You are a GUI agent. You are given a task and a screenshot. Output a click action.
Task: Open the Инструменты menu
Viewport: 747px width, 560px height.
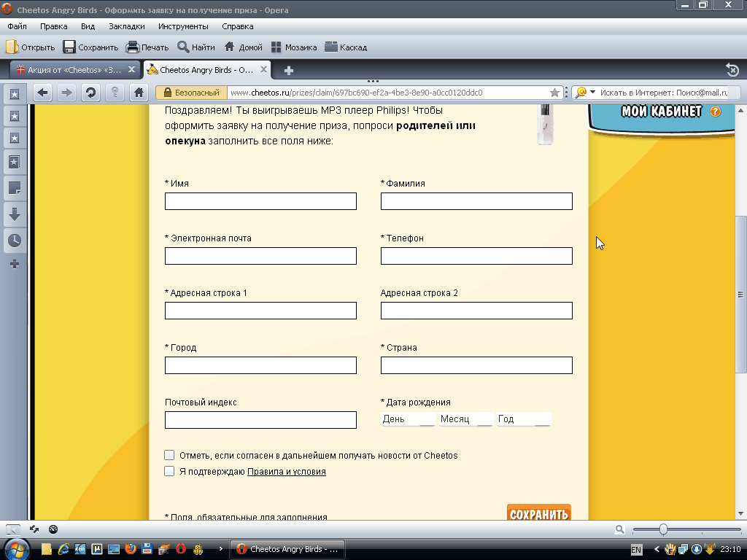pyautogui.click(x=183, y=26)
